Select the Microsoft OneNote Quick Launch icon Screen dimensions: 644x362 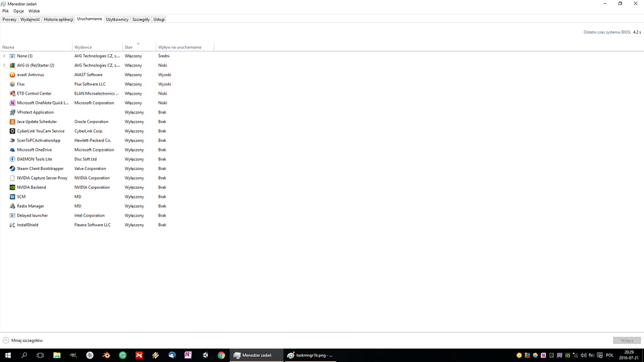pyautogui.click(x=12, y=103)
